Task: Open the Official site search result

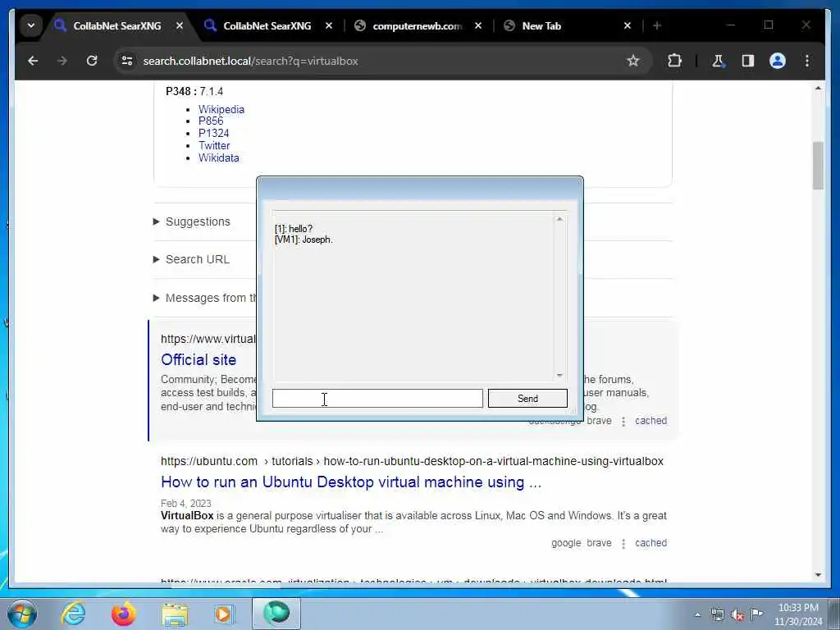Action: click(x=199, y=360)
